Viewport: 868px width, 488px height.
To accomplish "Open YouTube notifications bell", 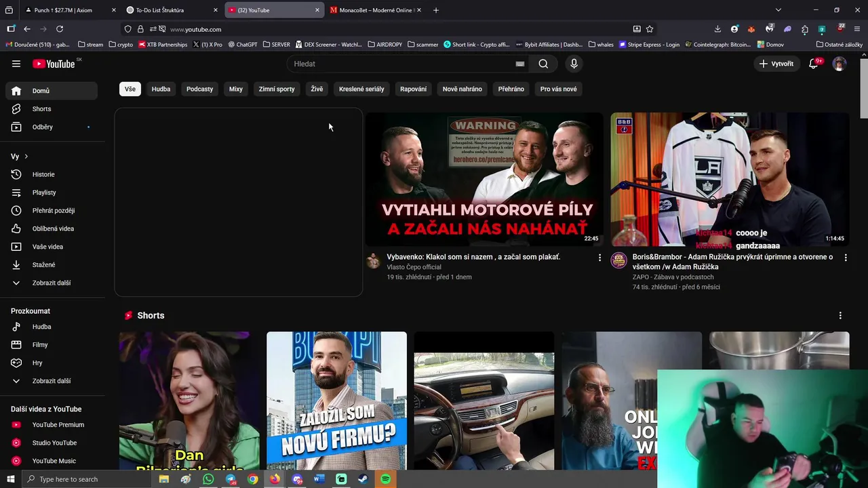I will [814, 64].
